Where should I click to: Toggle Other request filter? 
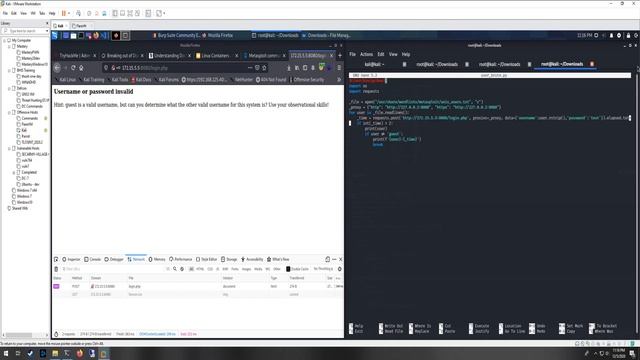click(x=277, y=269)
